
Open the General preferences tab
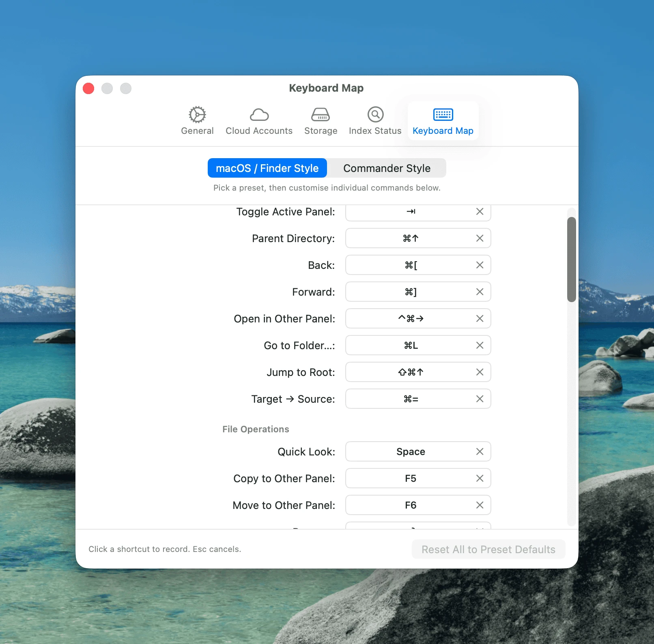(197, 120)
